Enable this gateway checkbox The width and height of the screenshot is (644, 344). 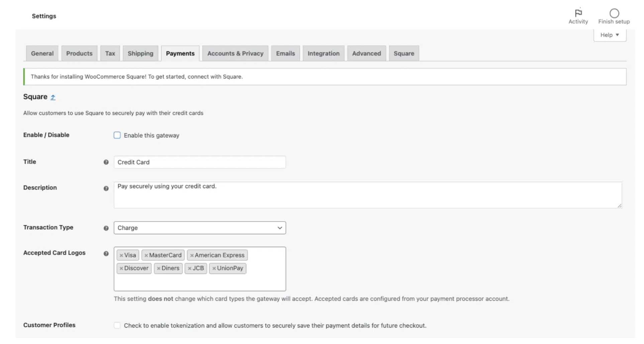(117, 136)
